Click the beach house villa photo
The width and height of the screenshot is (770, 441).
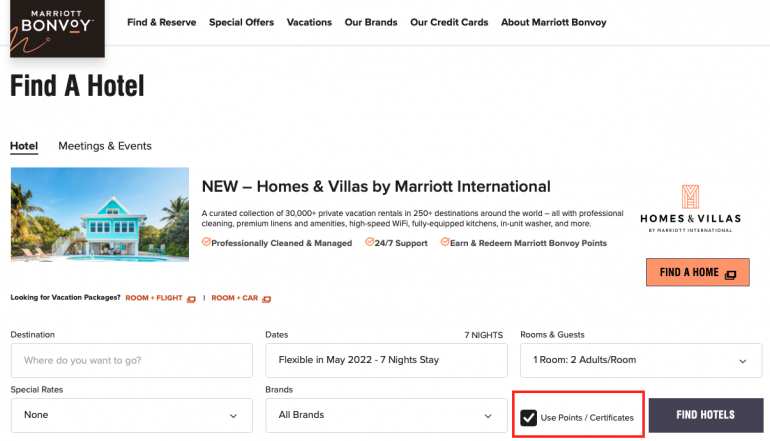tap(99, 215)
